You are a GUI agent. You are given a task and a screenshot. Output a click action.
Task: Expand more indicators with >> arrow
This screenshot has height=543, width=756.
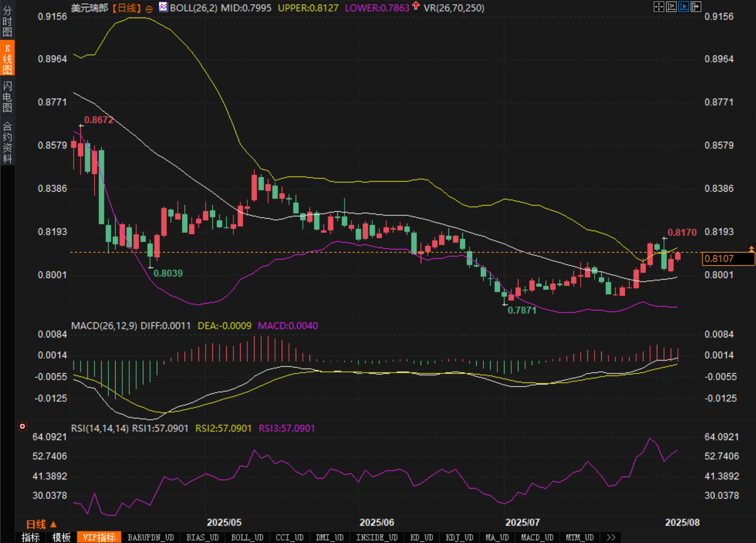pos(611,537)
